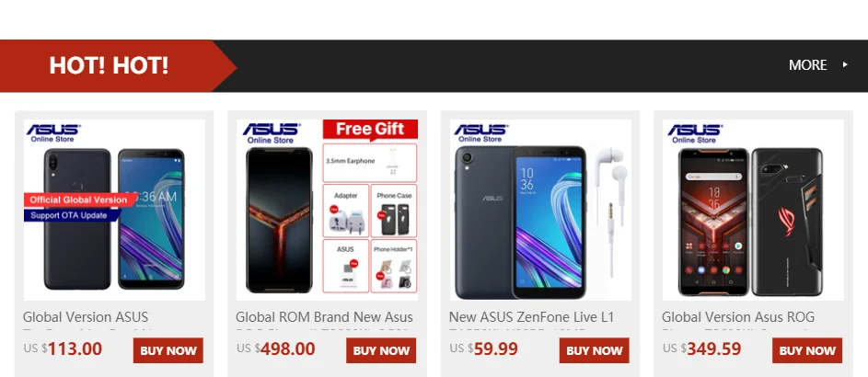Open Global ROM Brand New Asus title
The height and width of the screenshot is (377, 868).
324,317
